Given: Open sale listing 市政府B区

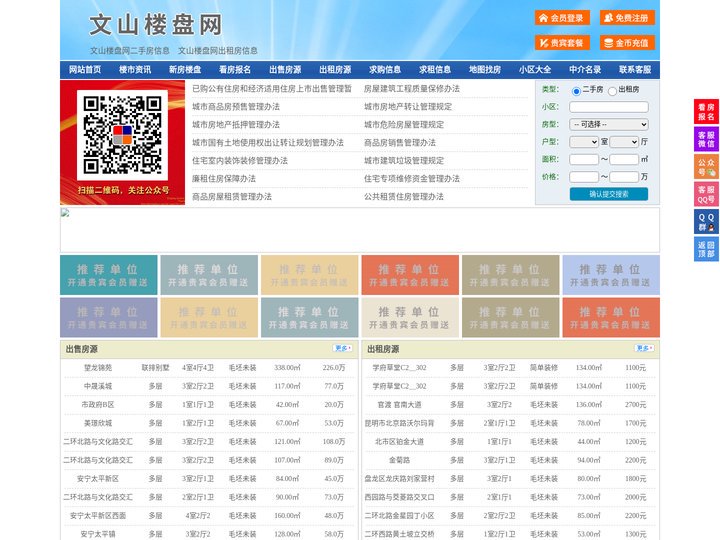Looking at the screenshot, I should 98,405.
